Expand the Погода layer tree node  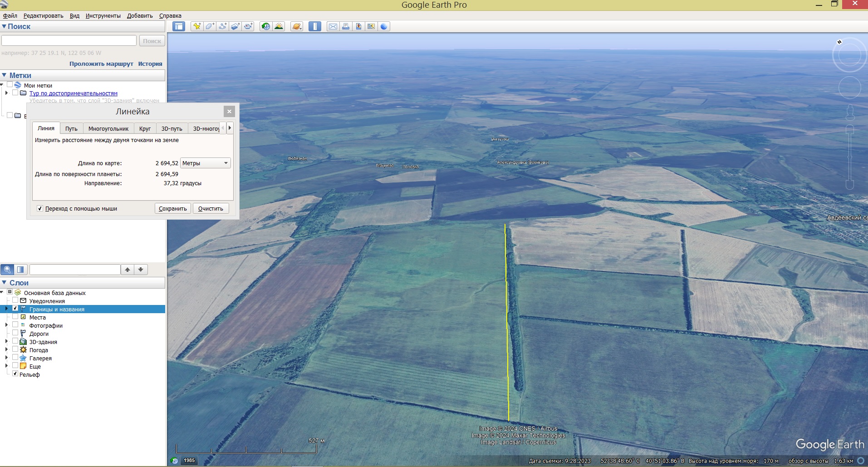click(6, 350)
